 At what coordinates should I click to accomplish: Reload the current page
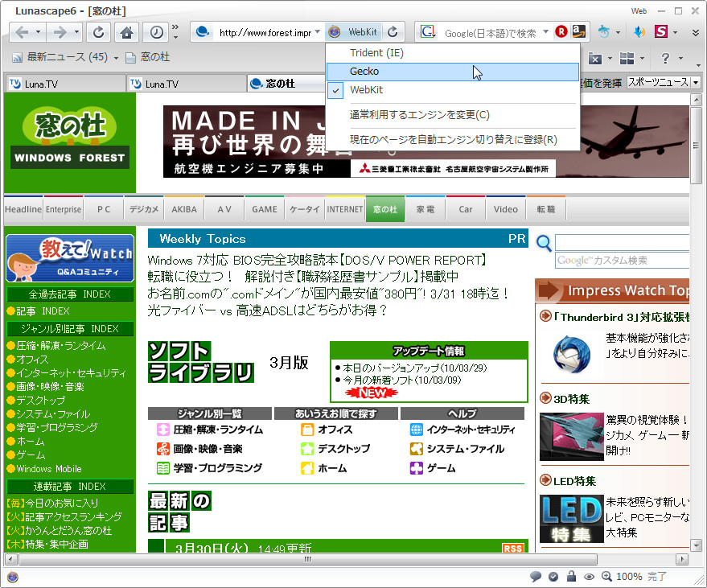(x=97, y=32)
